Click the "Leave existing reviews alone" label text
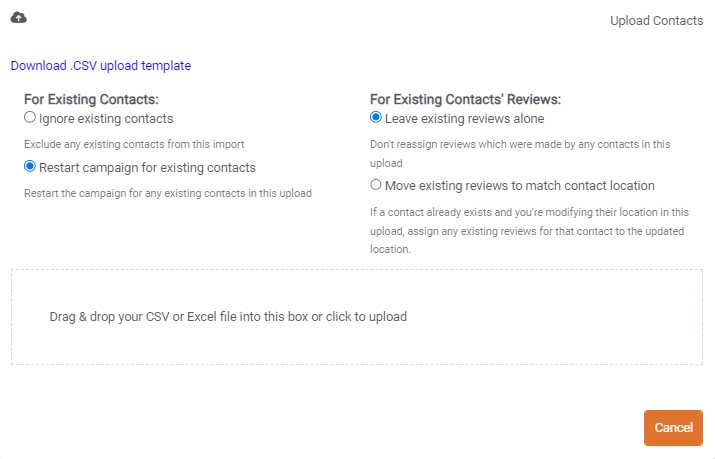715x459 pixels. [x=464, y=118]
